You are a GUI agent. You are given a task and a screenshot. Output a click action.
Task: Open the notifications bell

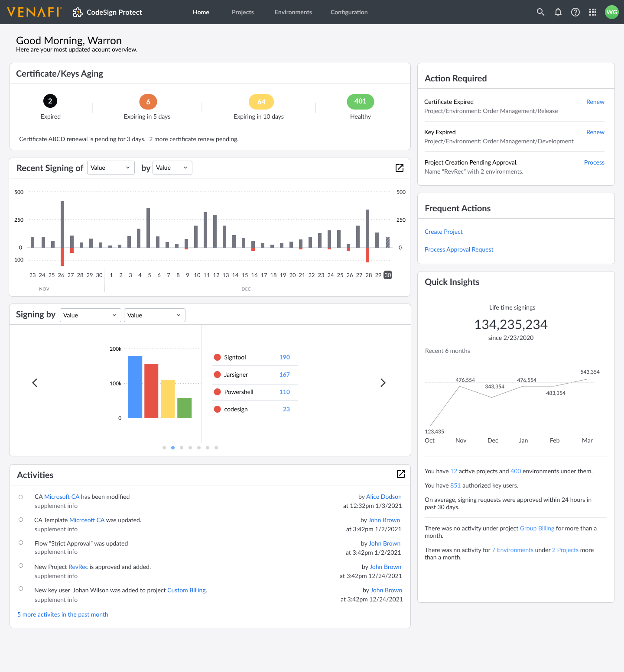tap(558, 12)
